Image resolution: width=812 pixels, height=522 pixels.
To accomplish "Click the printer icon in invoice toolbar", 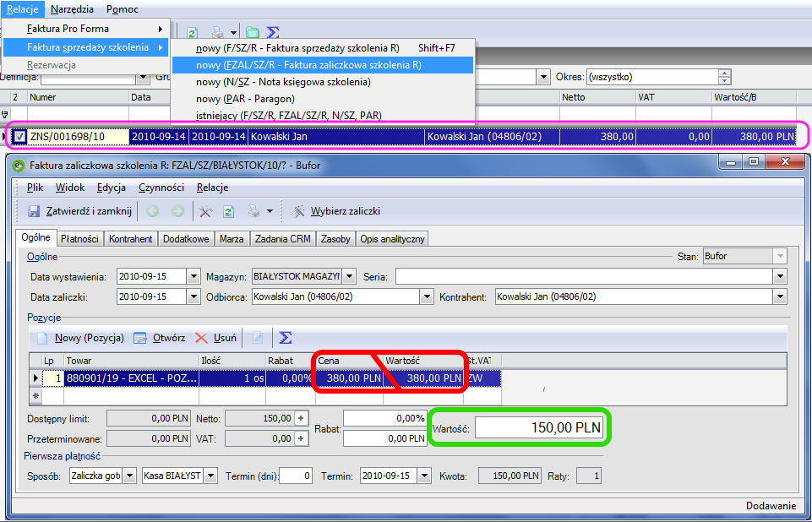I will coord(253,211).
